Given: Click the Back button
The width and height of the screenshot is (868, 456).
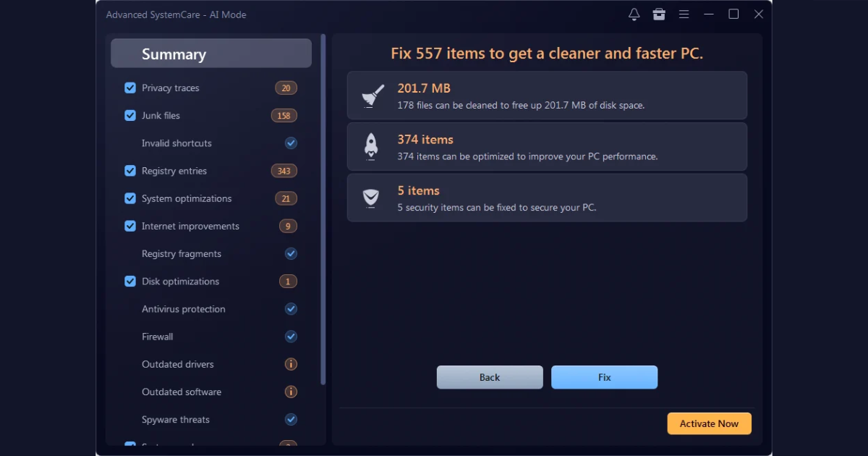Looking at the screenshot, I should coord(490,377).
